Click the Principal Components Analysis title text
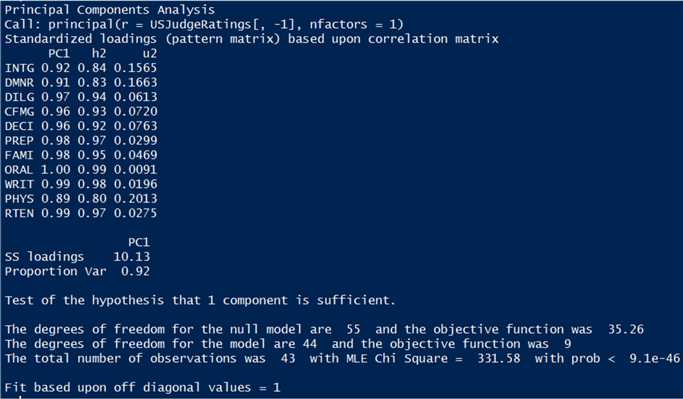This screenshot has width=683, height=399. point(110,10)
